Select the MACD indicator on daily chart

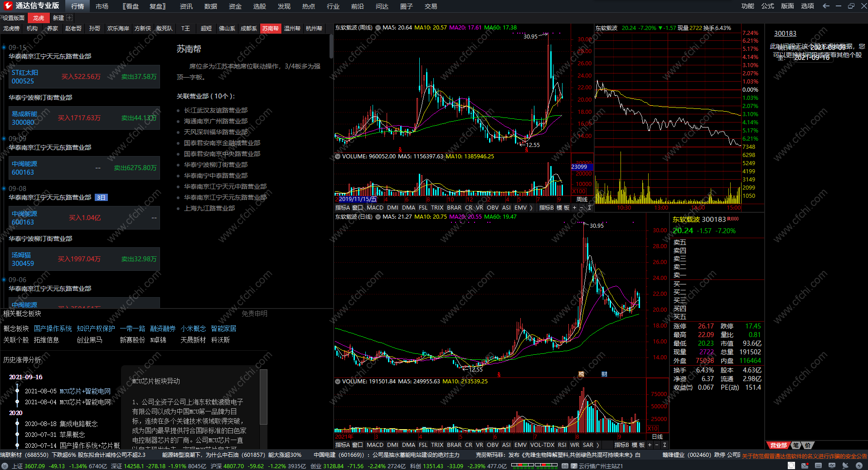pos(375,445)
